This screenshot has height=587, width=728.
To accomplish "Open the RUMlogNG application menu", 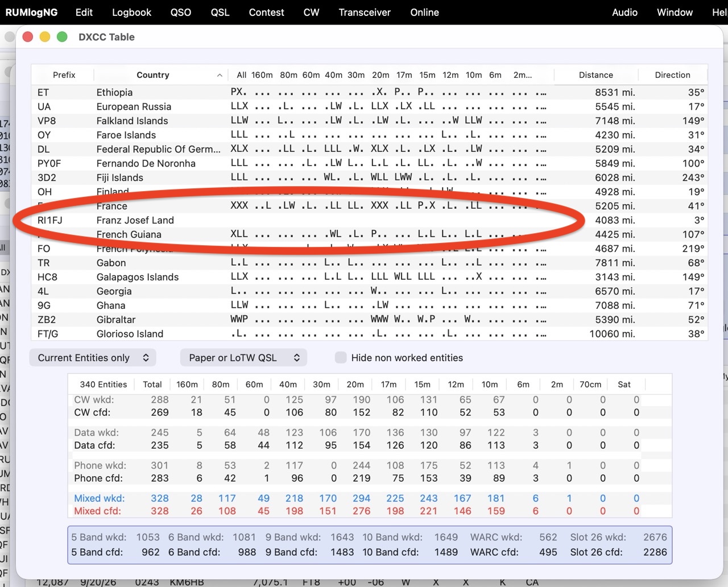I will click(31, 12).
